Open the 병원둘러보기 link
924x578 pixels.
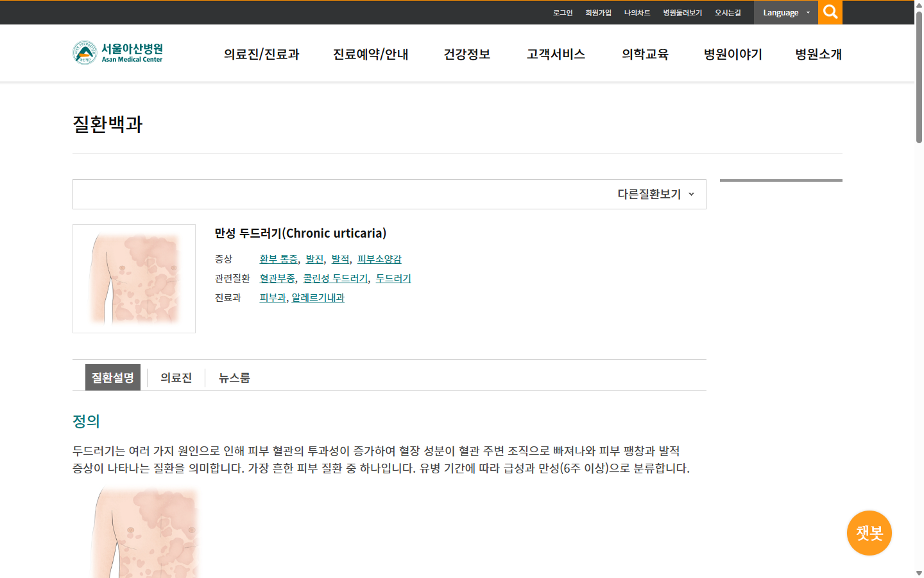click(683, 13)
